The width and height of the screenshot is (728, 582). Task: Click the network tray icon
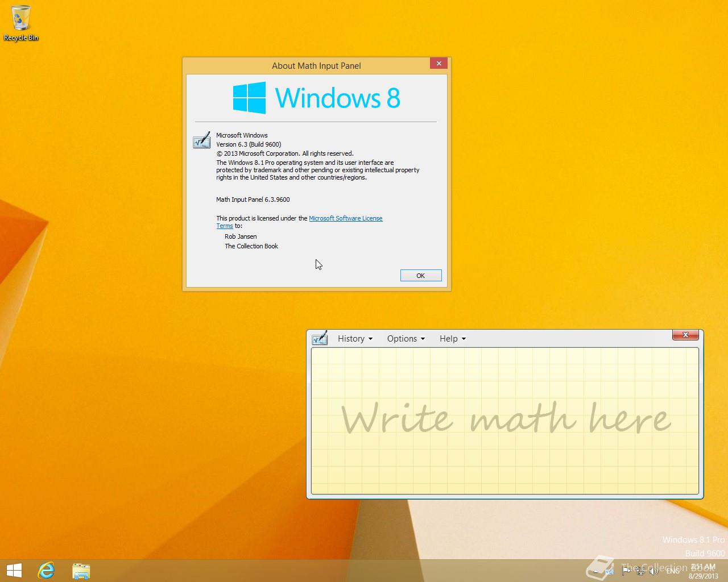pos(640,571)
